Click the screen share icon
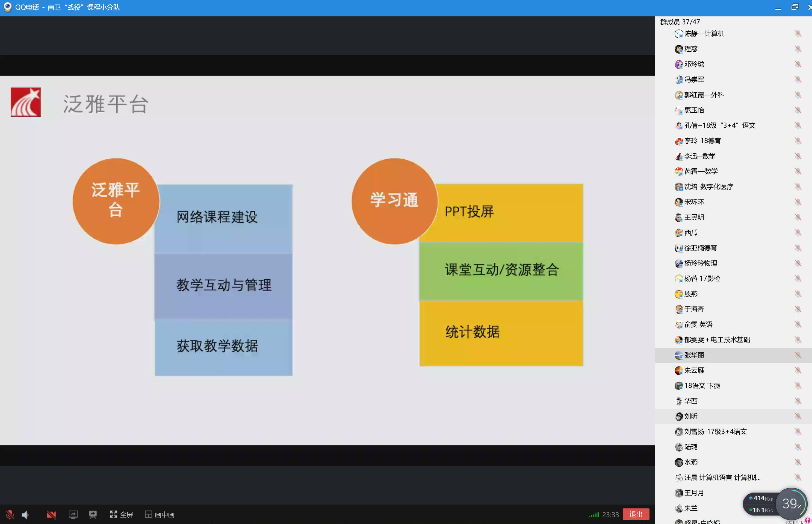The height and width of the screenshot is (524, 812). [x=73, y=514]
